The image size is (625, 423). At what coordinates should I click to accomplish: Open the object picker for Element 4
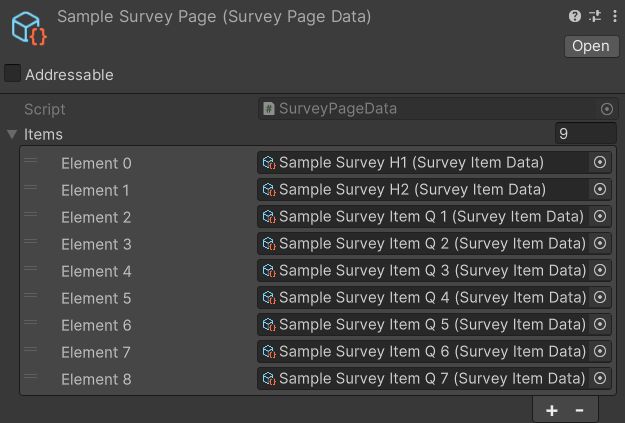point(600,271)
